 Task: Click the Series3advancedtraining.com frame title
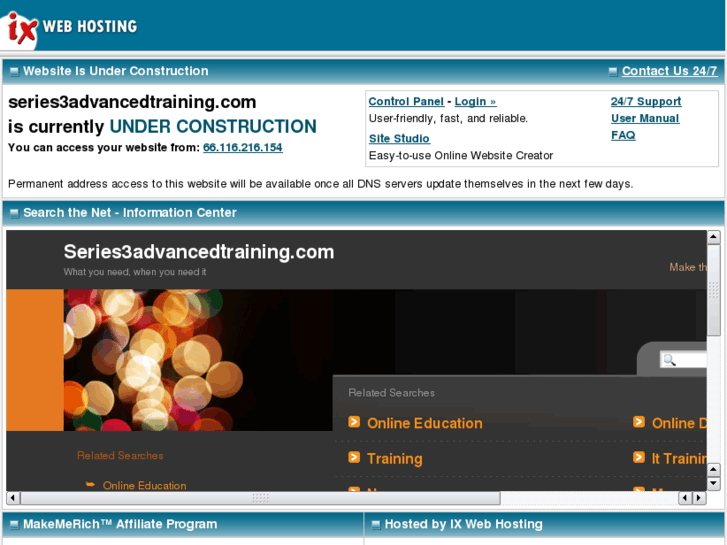point(199,252)
